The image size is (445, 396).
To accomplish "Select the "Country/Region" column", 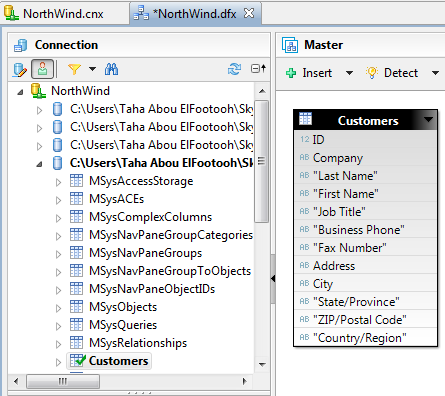I will (x=366, y=337).
